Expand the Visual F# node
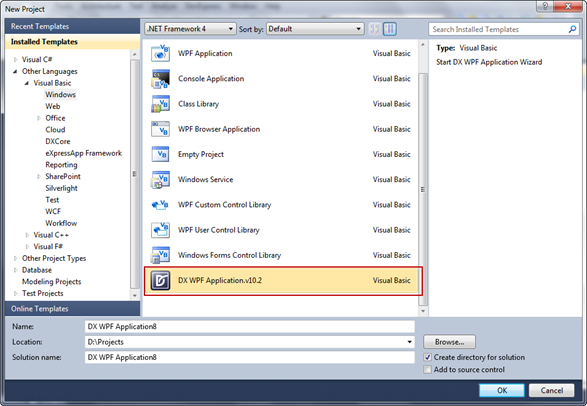 coord(27,247)
